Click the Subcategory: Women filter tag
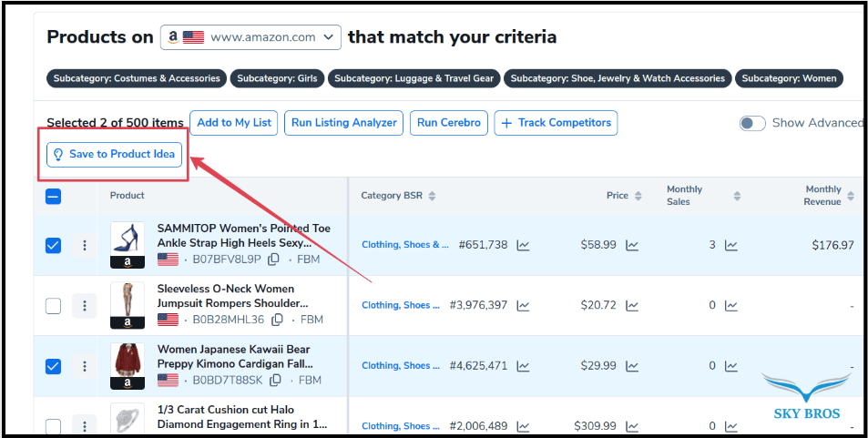 point(790,78)
